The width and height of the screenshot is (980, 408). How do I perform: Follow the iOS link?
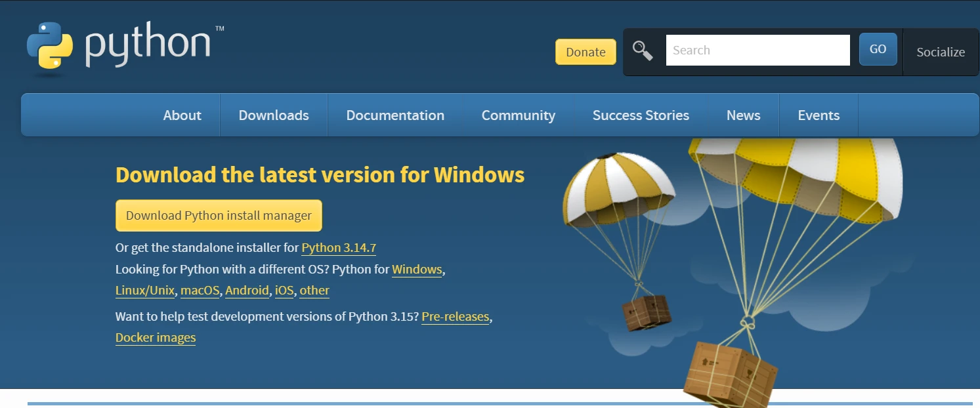[x=284, y=291]
